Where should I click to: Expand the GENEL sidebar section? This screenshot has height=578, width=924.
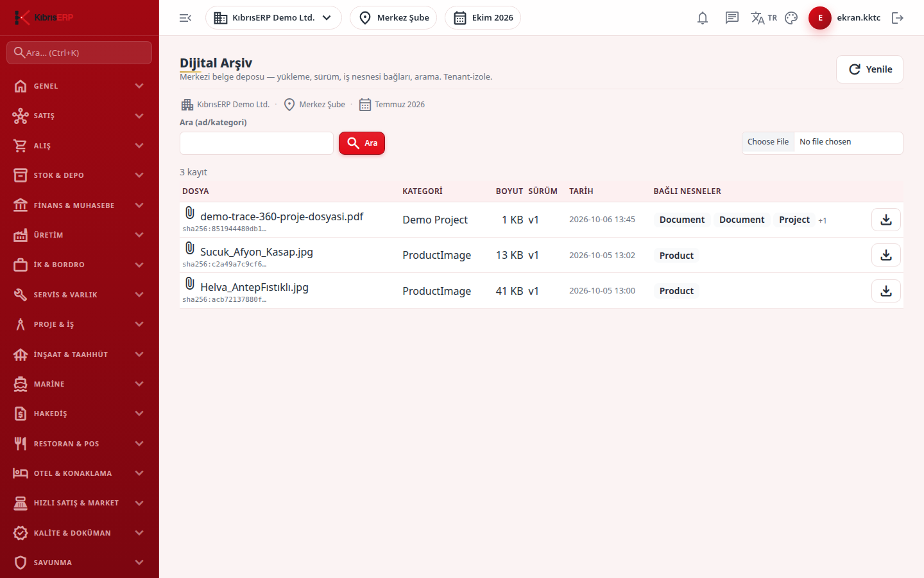click(80, 86)
